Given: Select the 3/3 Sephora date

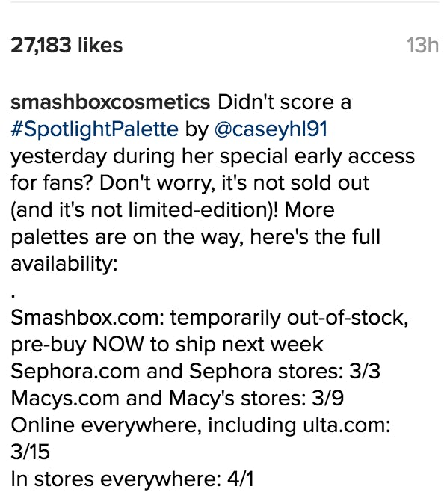Looking at the screenshot, I should tap(365, 371).
